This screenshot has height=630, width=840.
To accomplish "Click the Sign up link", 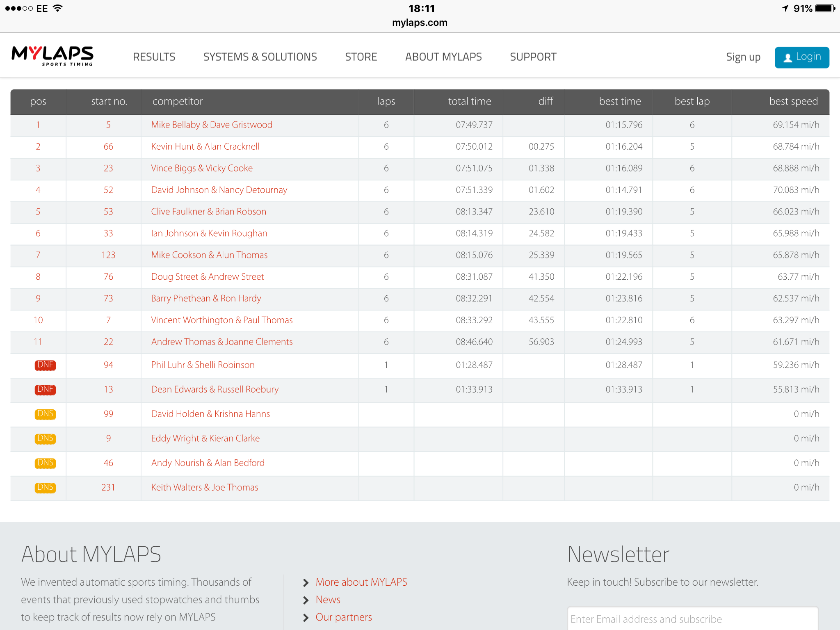I will click(x=743, y=57).
